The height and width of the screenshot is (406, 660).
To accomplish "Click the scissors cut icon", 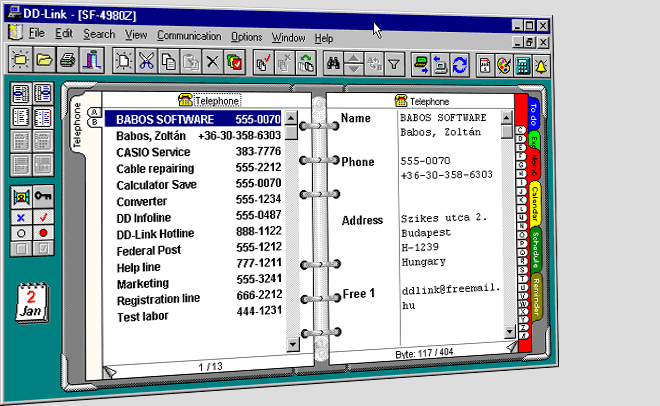I will tap(146, 61).
